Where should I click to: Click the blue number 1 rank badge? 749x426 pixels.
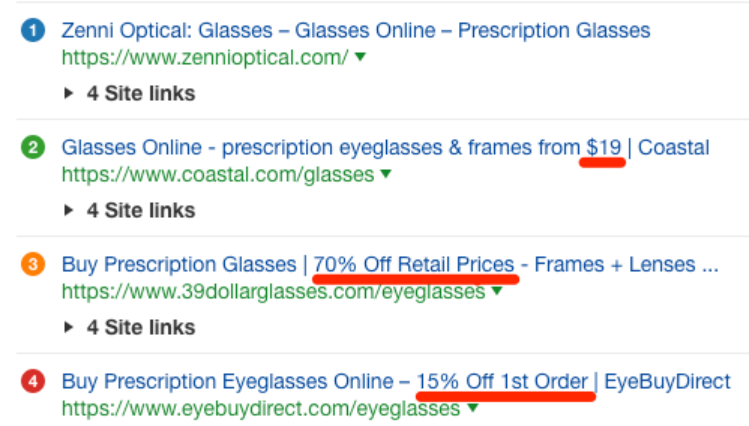click(x=33, y=31)
